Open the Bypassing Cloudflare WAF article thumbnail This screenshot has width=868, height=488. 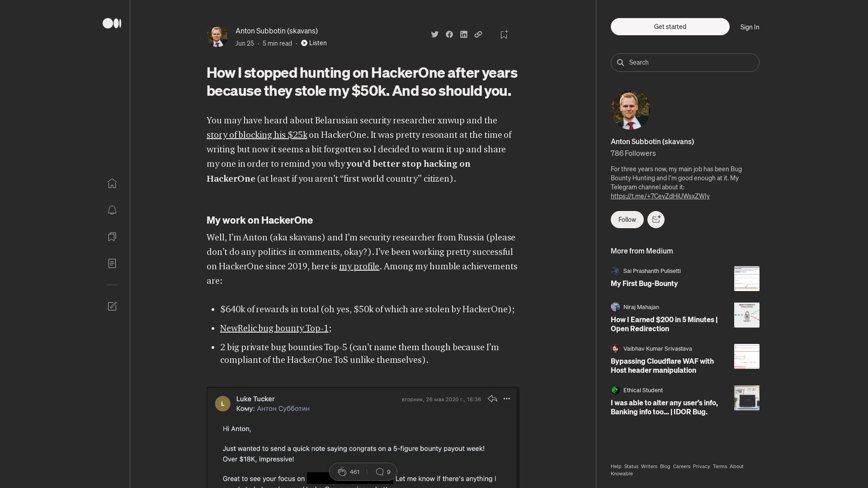point(746,356)
